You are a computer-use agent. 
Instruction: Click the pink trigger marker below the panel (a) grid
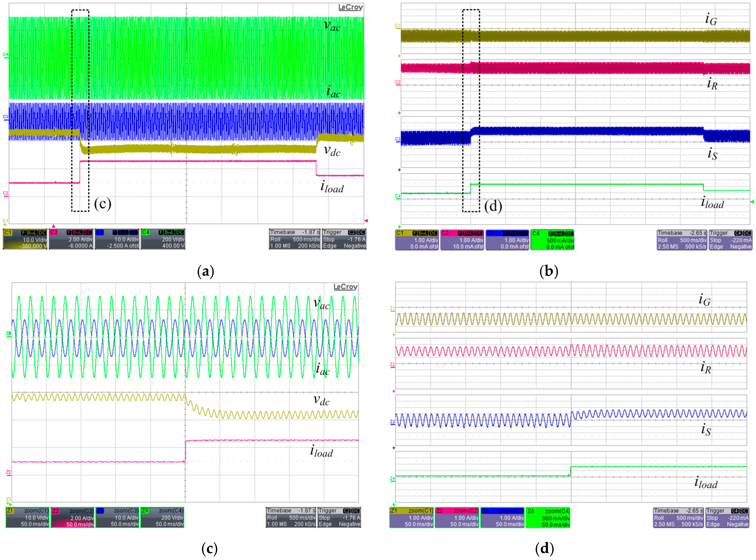53,226
